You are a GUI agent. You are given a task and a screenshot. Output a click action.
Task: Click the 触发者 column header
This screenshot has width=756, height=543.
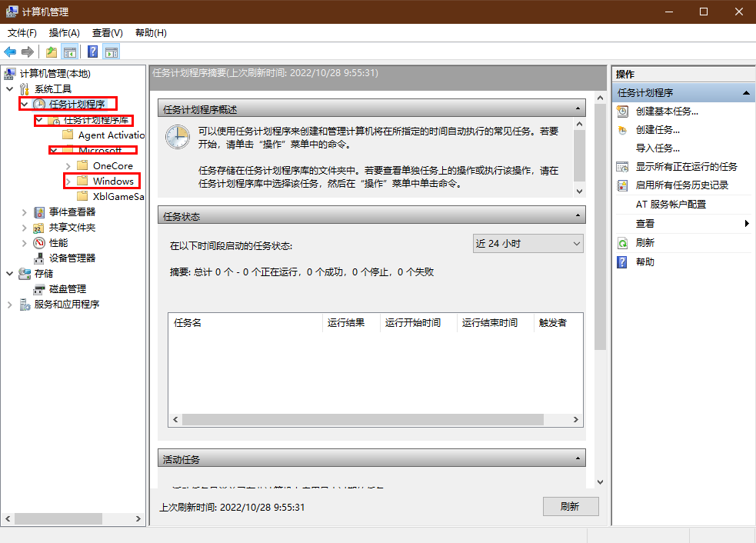click(x=558, y=322)
